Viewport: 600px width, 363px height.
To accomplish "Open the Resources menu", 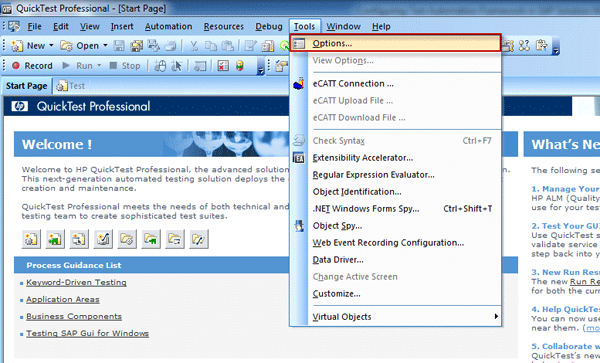I will (x=223, y=26).
